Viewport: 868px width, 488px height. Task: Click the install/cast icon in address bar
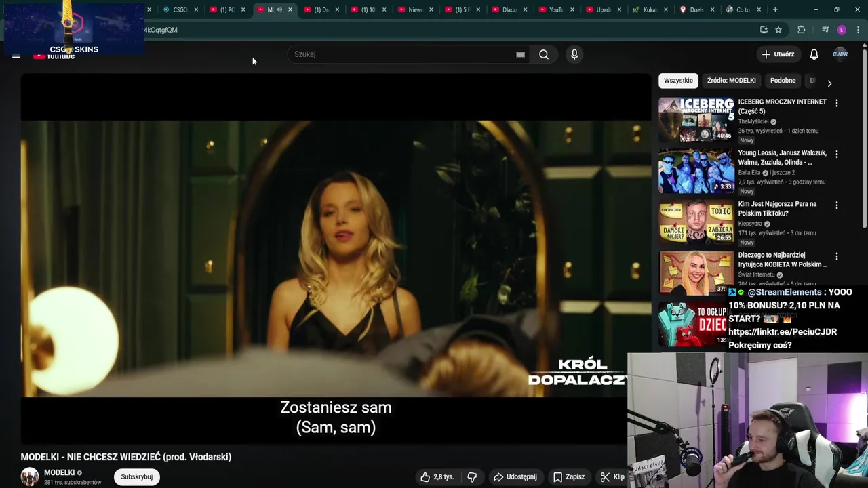[x=764, y=30]
